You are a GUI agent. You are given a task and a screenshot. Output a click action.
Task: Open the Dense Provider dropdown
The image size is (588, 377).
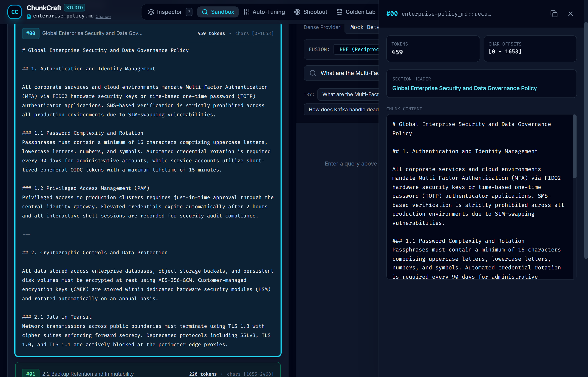(x=362, y=27)
